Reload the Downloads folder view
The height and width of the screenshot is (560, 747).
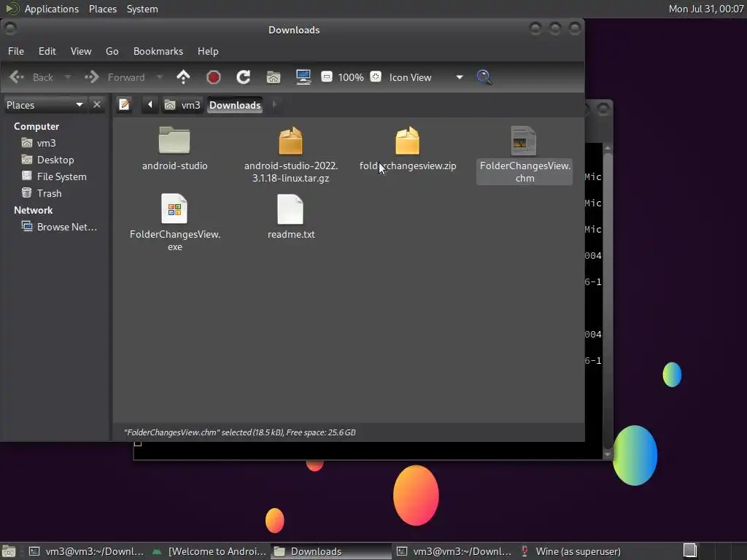(x=244, y=77)
